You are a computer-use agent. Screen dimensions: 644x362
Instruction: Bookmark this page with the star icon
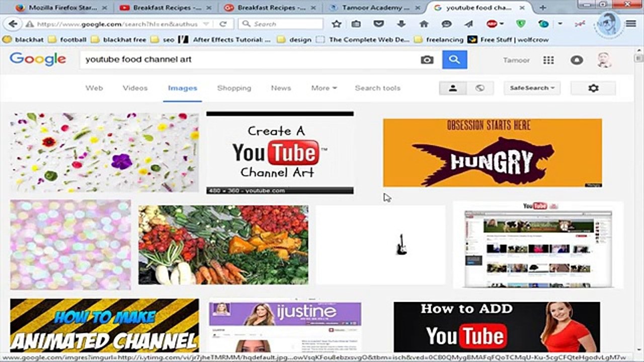337,24
